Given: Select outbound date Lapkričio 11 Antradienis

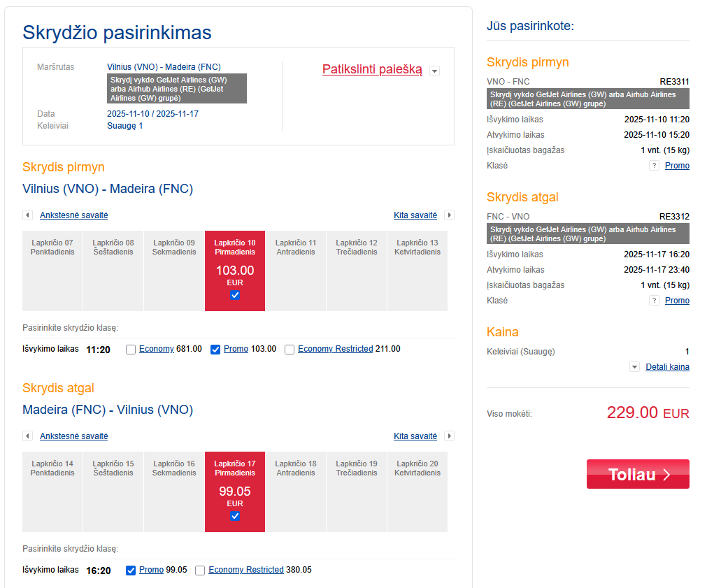Looking at the screenshot, I should tap(296, 271).
